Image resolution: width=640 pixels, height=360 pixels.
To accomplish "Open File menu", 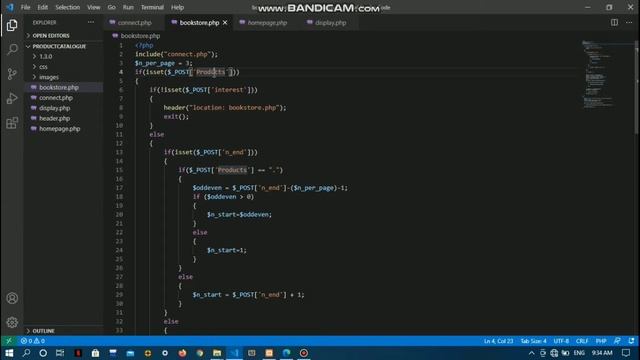I will [25, 7].
